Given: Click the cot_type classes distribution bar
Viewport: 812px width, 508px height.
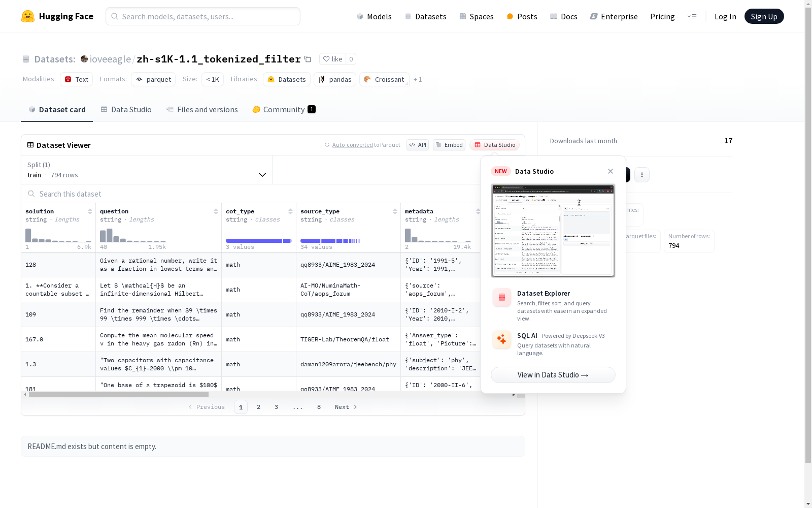Looking at the screenshot, I should 259,241.
